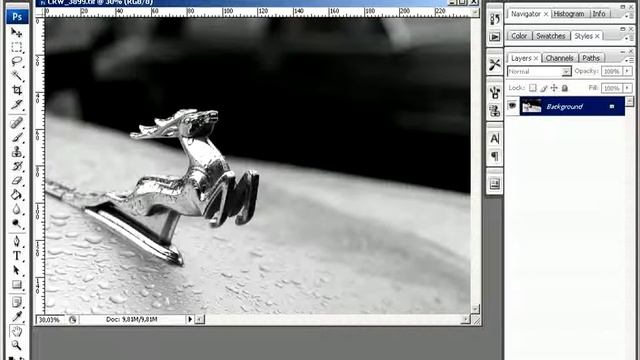Select the Hand tool
Viewport: 640px width, 360px height.
coord(16,331)
